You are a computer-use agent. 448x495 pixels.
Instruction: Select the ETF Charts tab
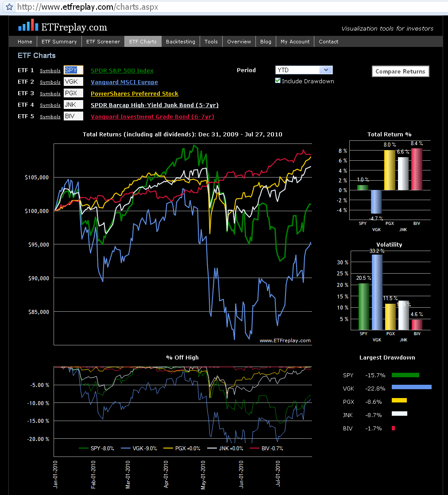[x=143, y=41]
